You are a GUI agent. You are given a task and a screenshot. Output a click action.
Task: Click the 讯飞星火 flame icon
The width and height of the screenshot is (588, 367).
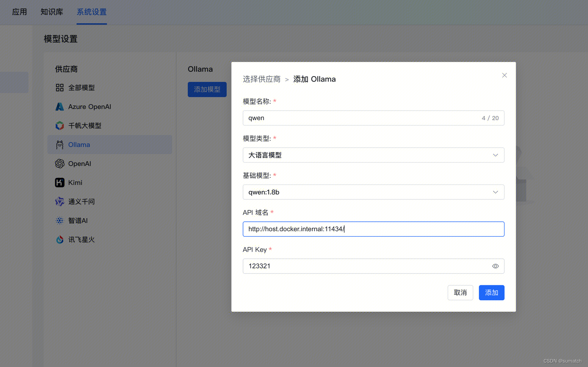point(60,239)
